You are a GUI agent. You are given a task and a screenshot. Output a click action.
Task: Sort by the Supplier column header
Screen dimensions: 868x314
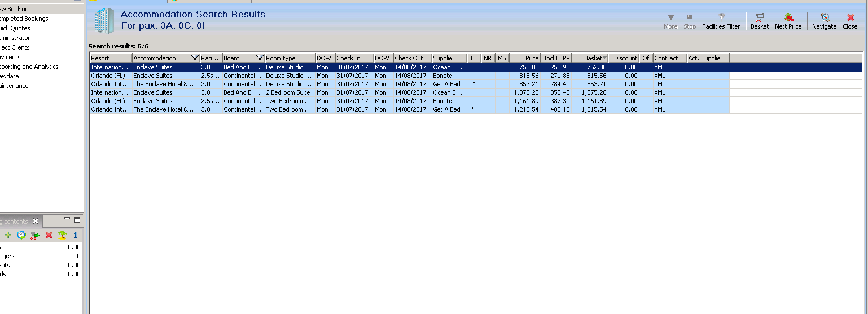pyautogui.click(x=450, y=58)
